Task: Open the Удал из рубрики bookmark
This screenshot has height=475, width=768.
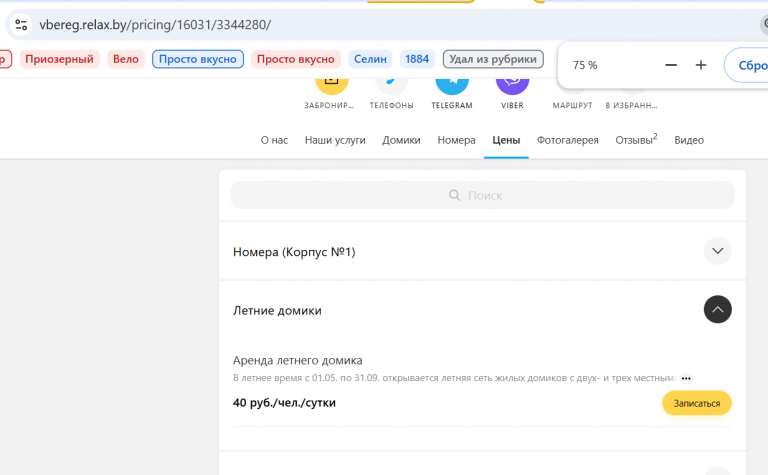Action: pyautogui.click(x=493, y=59)
